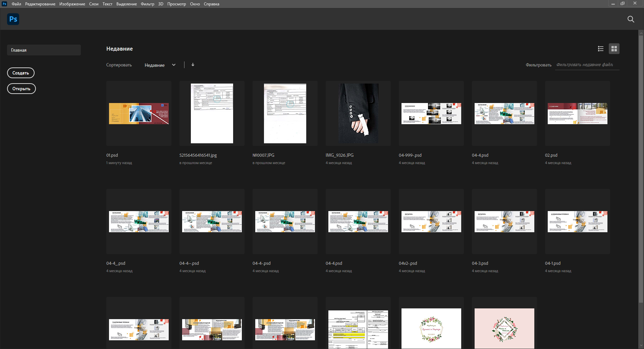Open the Файл menu
Viewport: 644px width, 349px height.
coord(16,4)
